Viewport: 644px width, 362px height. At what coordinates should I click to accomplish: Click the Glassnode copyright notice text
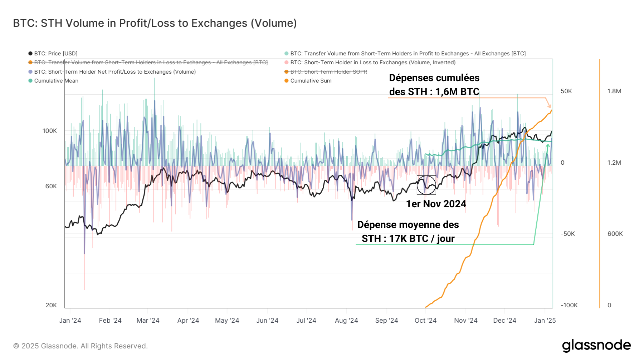pyautogui.click(x=80, y=346)
